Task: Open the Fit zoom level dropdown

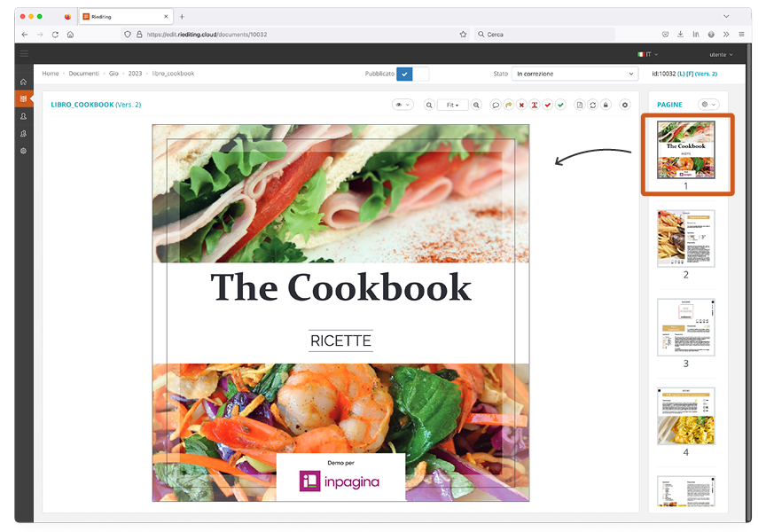Action: coord(452,105)
